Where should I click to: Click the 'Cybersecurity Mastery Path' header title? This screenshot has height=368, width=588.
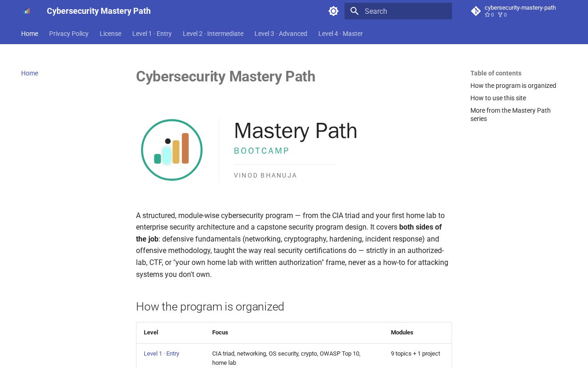click(x=99, y=11)
